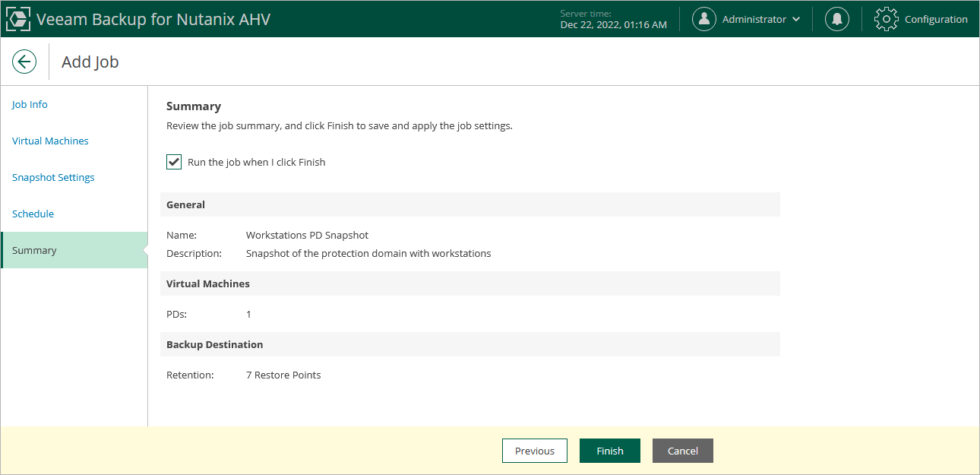Click the description Snapshot of the protection domain text
Viewport: 980px width, 475px height.
[368, 253]
